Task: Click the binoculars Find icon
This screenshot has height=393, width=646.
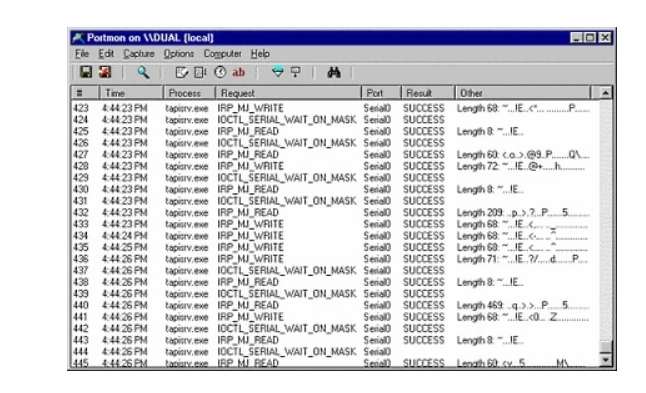Action: [334, 73]
